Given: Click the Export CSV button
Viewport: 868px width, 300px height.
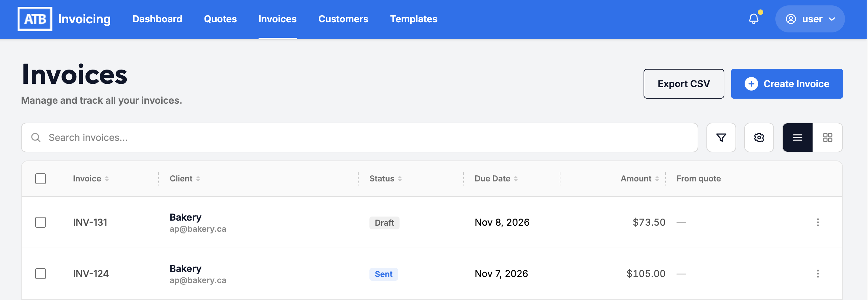Looking at the screenshot, I should click(684, 84).
